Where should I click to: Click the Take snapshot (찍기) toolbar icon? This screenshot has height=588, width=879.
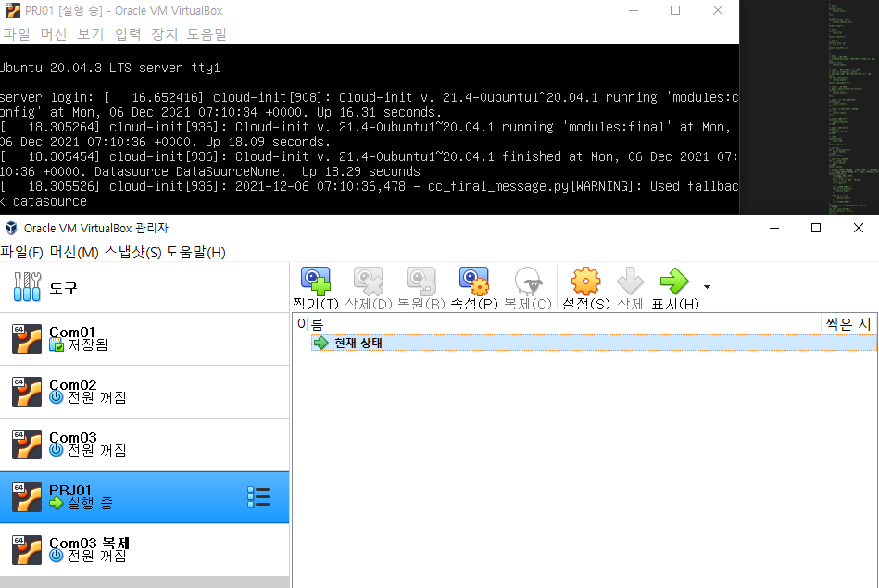(x=316, y=281)
